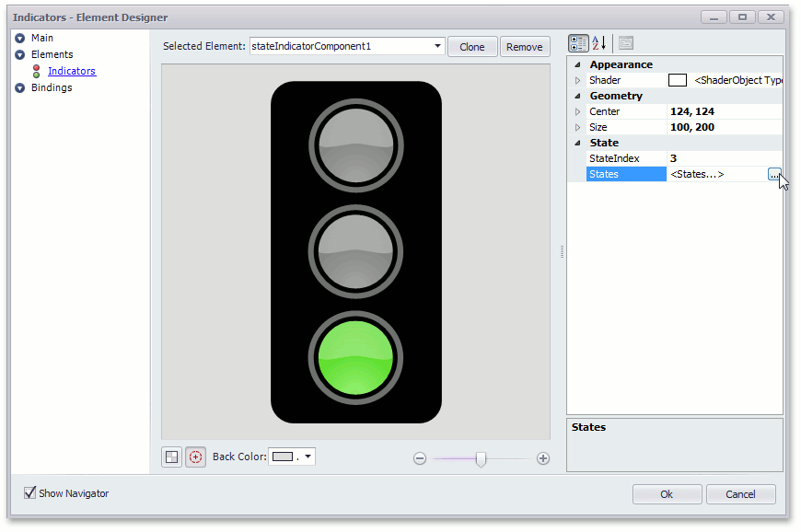
Task: Collapse the Appearance category
Action: click(x=578, y=64)
